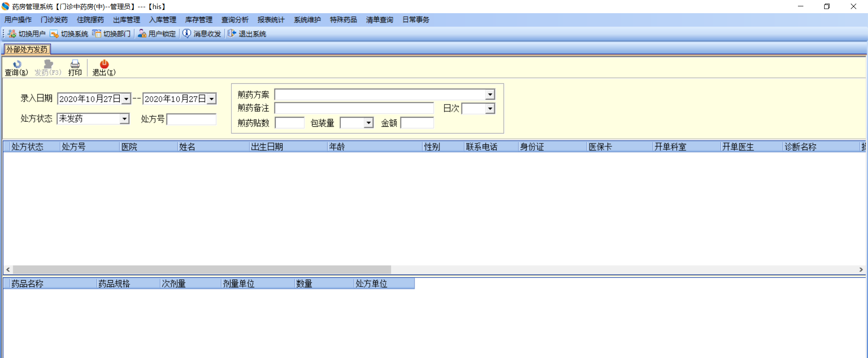Expand the 处方状态 status dropdown
Image resolution: width=868 pixels, height=358 pixels.
point(125,119)
